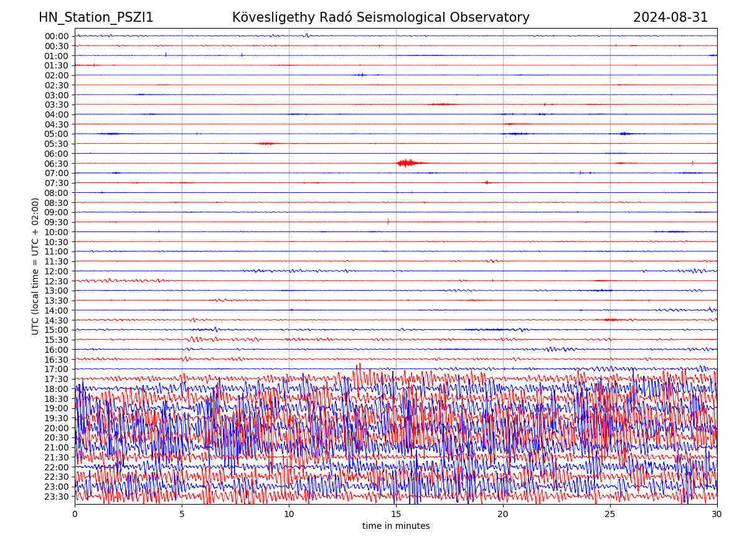Click the 06:30 time row label
Image resolution: width=747 pixels, height=560 pixels.
[56, 164]
